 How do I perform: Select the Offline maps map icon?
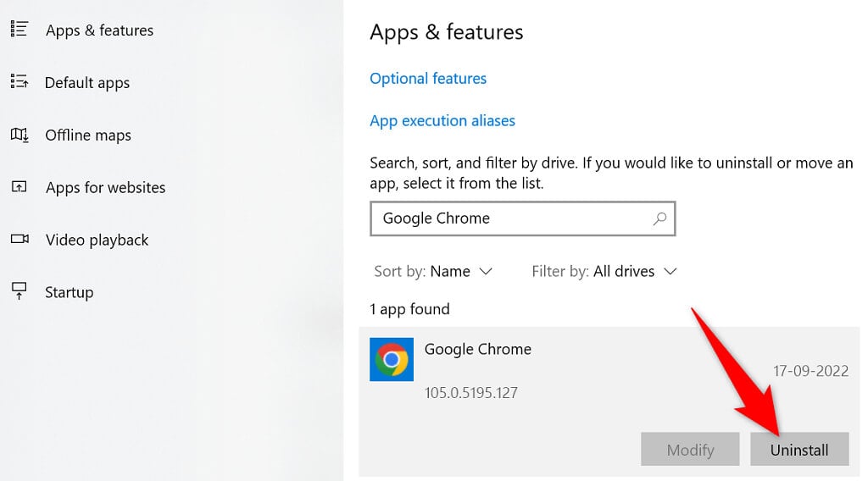[x=19, y=135]
